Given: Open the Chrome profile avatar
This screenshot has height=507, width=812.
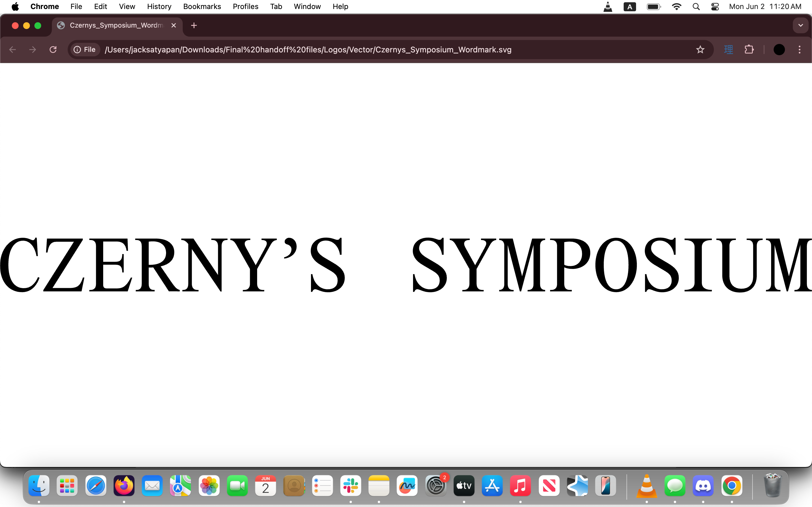Looking at the screenshot, I should 779,50.
